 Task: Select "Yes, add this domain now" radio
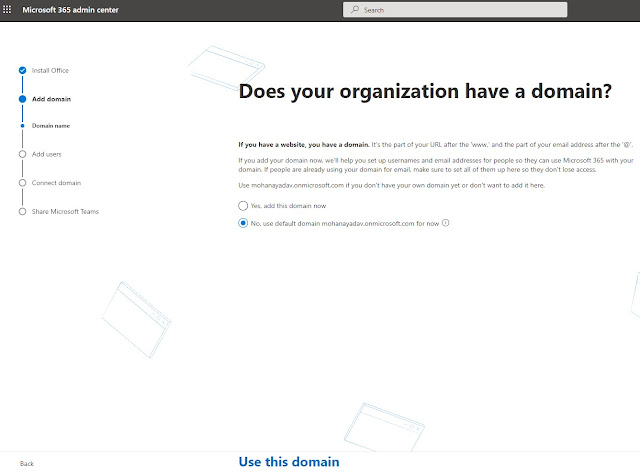tap(243, 206)
